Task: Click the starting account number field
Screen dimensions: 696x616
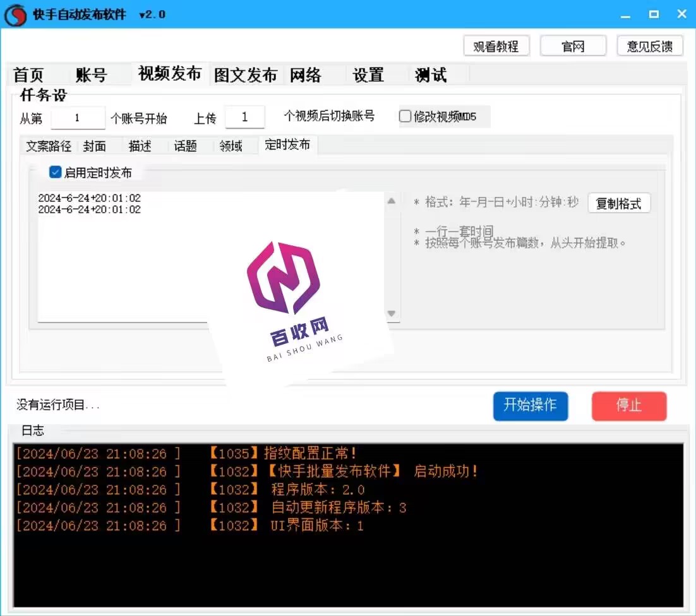Action: tap(78, 117)
